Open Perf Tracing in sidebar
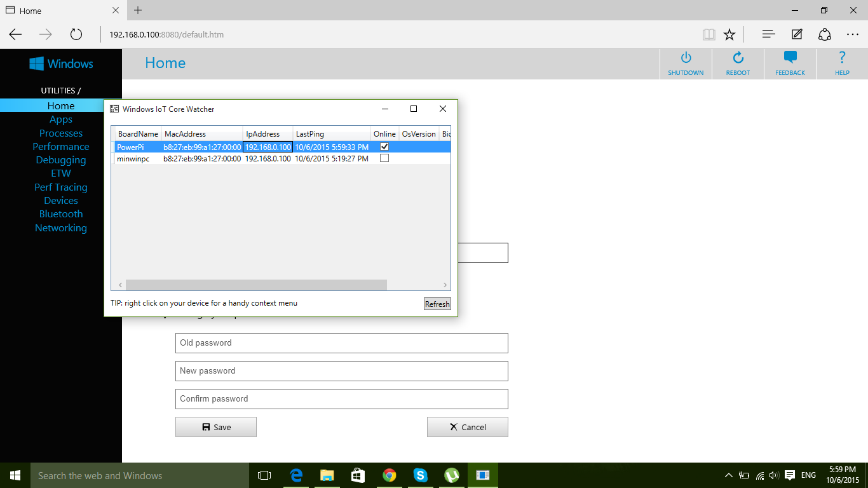Viewport: 868px width, 488px height. tap(61, 187)
